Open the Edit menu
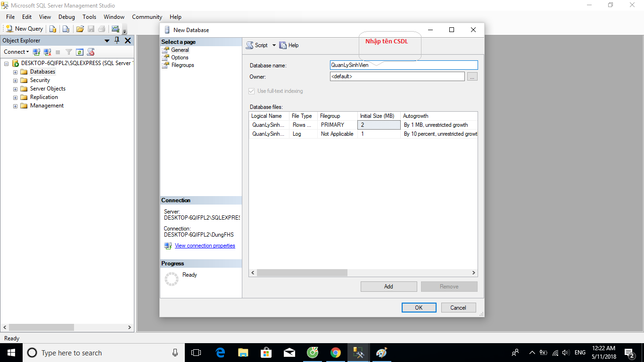Image resolution: width=644 pixels, height=362 pixels. click(x=27, y=16)
